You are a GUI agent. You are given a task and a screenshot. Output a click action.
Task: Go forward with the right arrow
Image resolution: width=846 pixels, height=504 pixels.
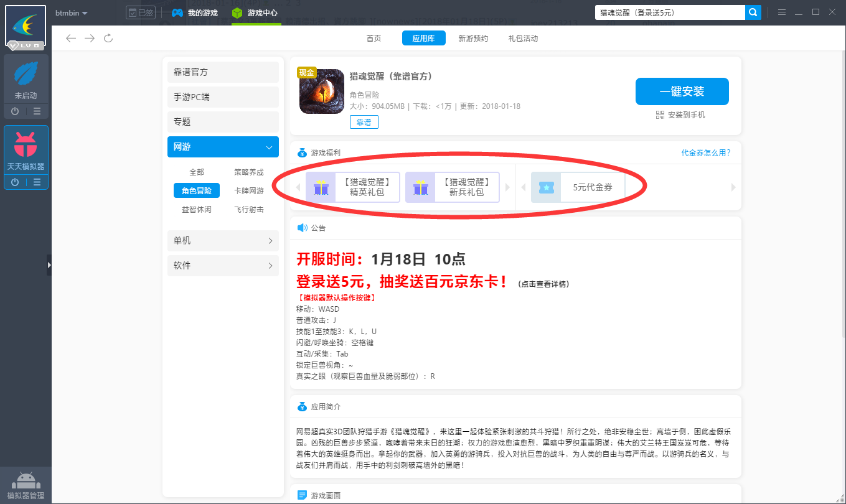click(x=90, y=39)
